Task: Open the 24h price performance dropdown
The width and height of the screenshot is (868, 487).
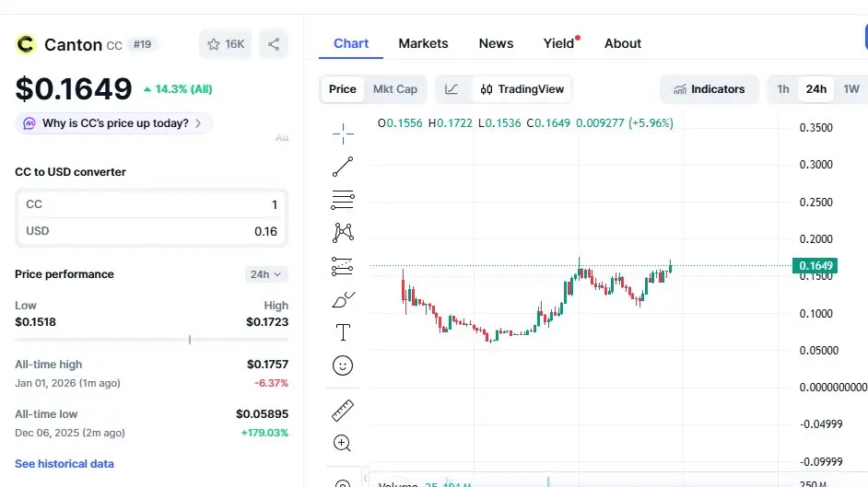Action: 266,274
